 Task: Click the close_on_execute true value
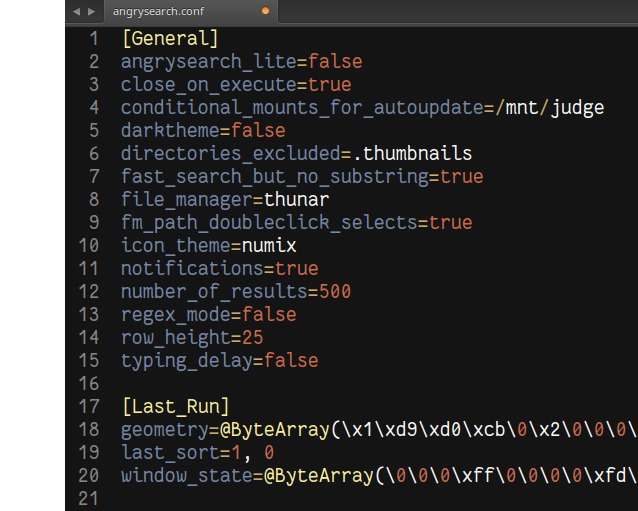(330, 85)
